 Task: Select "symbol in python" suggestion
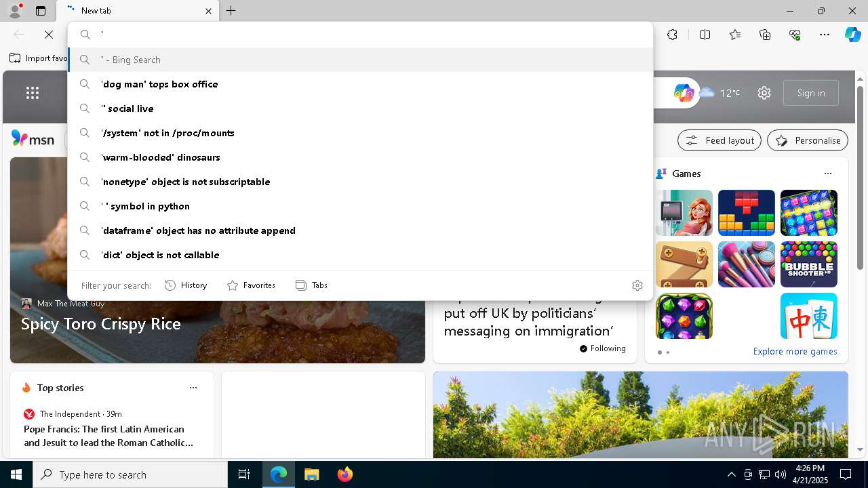point(360,206)
